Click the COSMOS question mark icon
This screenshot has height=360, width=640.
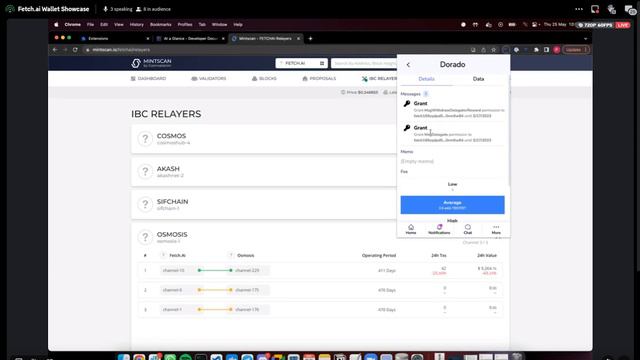[x=145, y=139]
